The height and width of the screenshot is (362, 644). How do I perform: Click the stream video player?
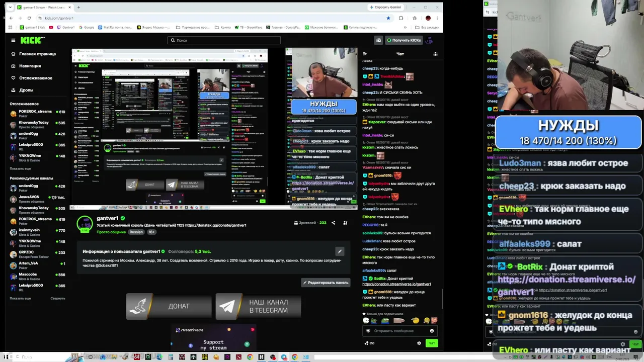[214, 129]
